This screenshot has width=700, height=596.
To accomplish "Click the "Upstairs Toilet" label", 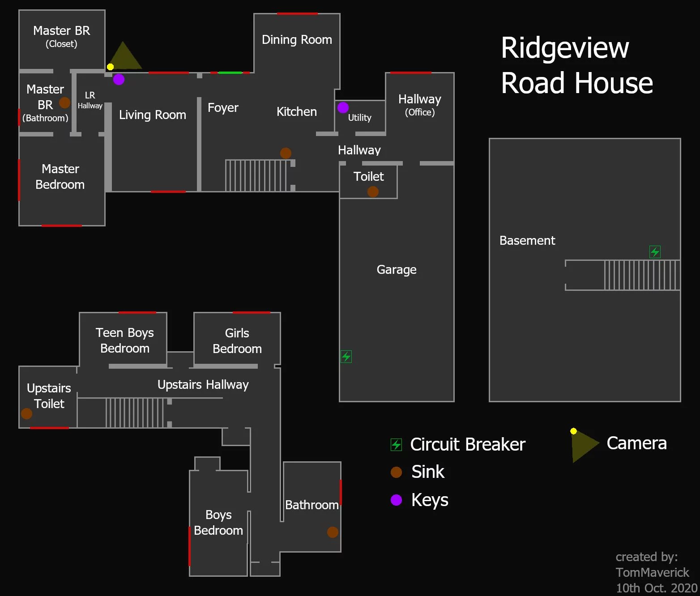I will pyautogui.click(x=49, y=396).
